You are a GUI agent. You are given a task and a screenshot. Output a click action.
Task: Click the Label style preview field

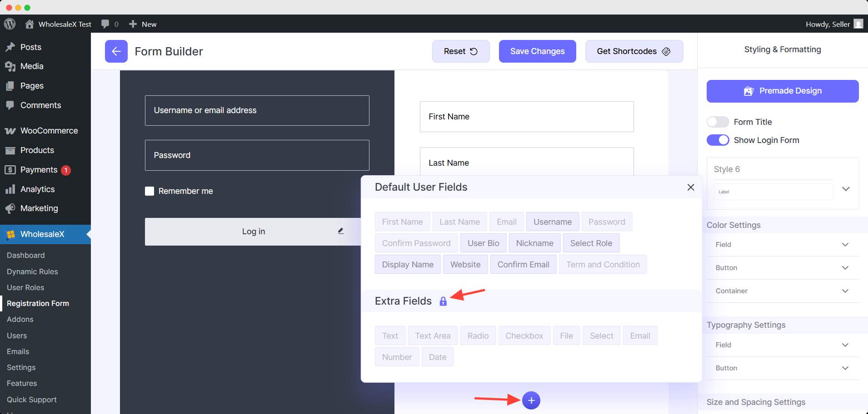tap(773, 192)
